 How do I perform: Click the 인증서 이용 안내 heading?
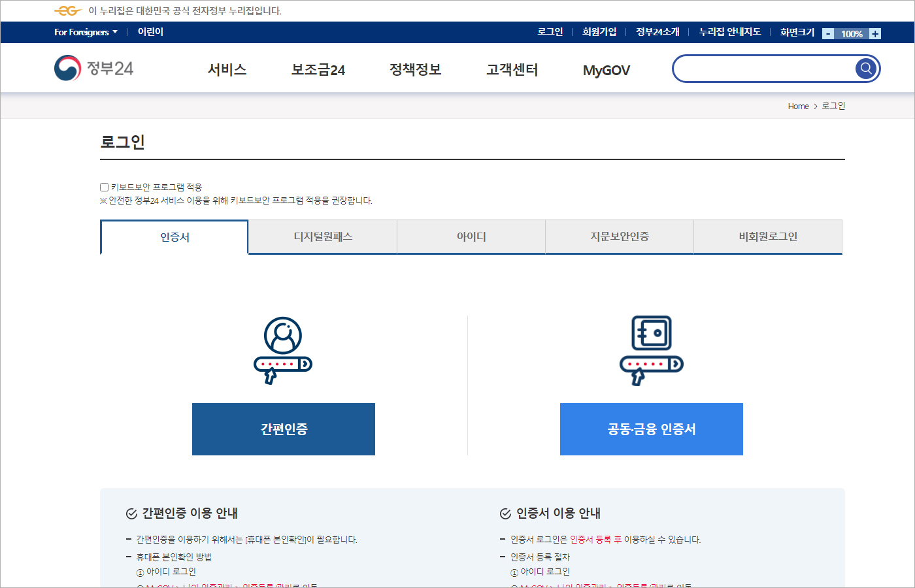(x=559, y=514)
